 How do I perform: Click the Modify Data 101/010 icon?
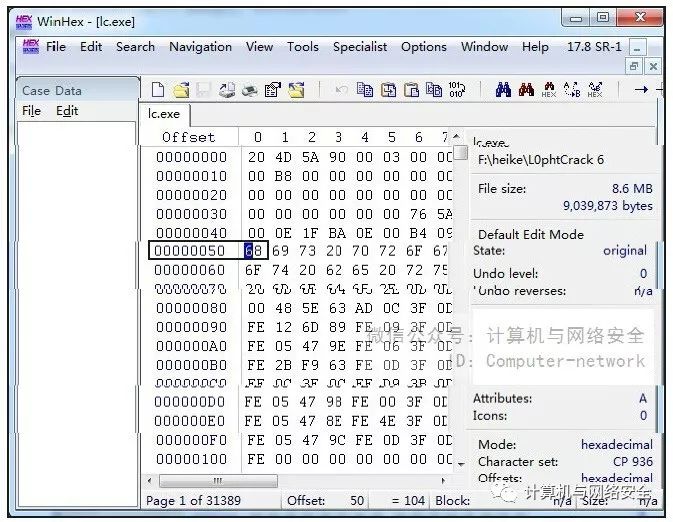[456, 89]
